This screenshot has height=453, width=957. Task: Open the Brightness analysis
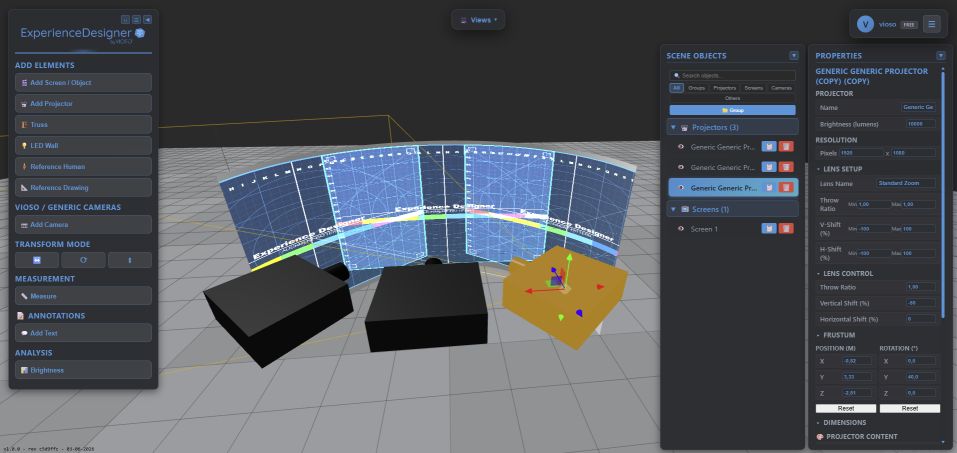pyautogui.click(x=83, y=370)
